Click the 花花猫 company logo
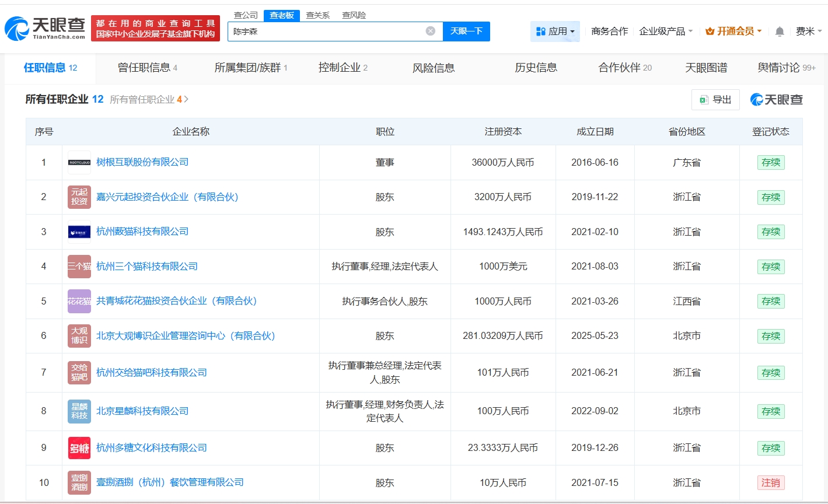The width and height of the screenshot is (828, 504). pos(79,302)
